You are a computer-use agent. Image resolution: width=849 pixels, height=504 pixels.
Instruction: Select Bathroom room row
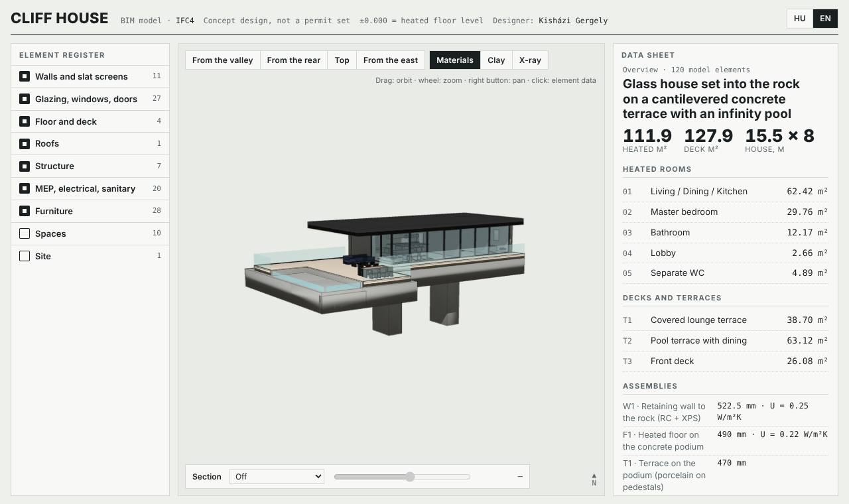point(725,232)
